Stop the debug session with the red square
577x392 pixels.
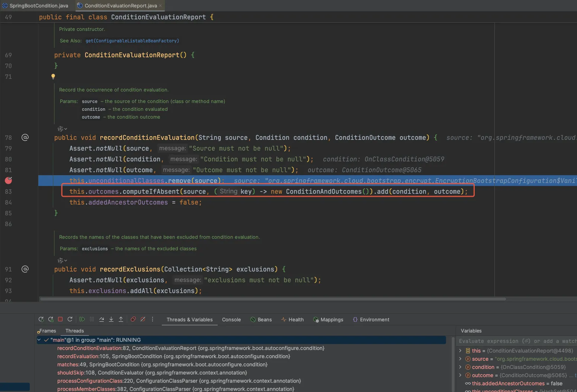(x=60, y=319)
